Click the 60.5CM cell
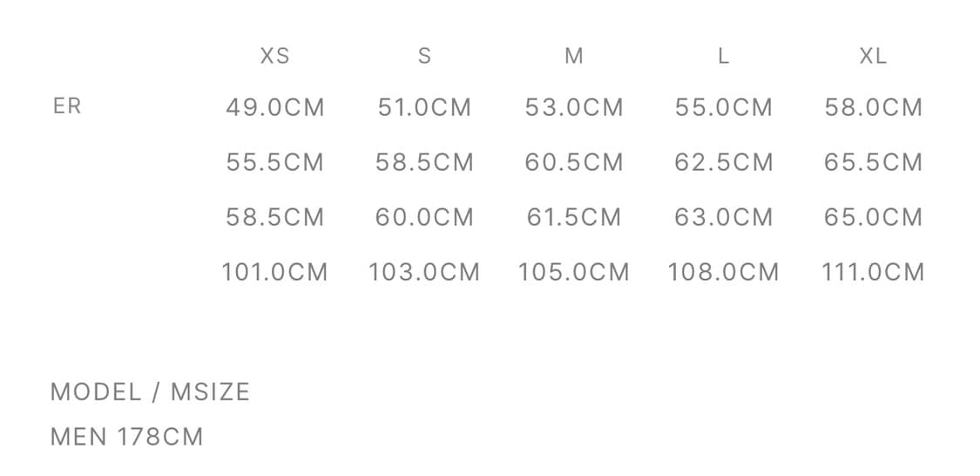The height and width of the screenshot is (476, 980). [574, 162]
